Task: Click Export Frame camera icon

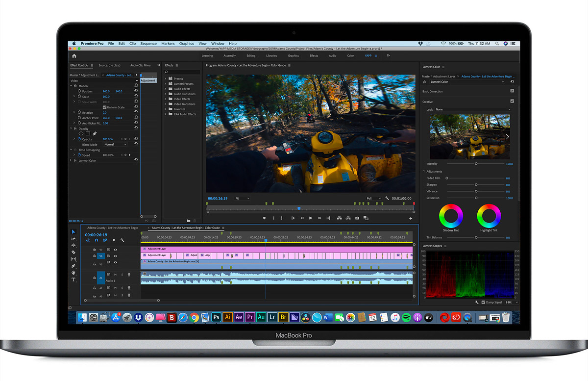Action: pyautogui.click(x=357, y=218)
